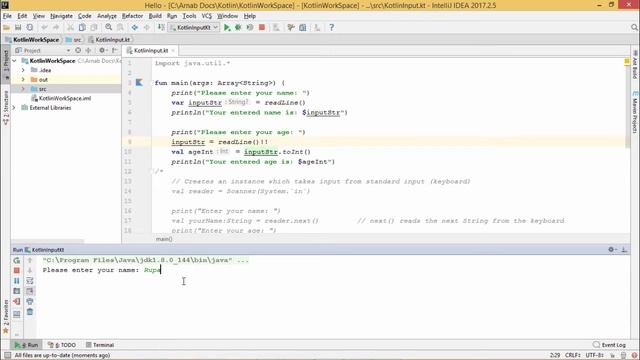
Task: Open the KotlinInputKt run configuration dropdown
Action: click(x=194, y=27)
